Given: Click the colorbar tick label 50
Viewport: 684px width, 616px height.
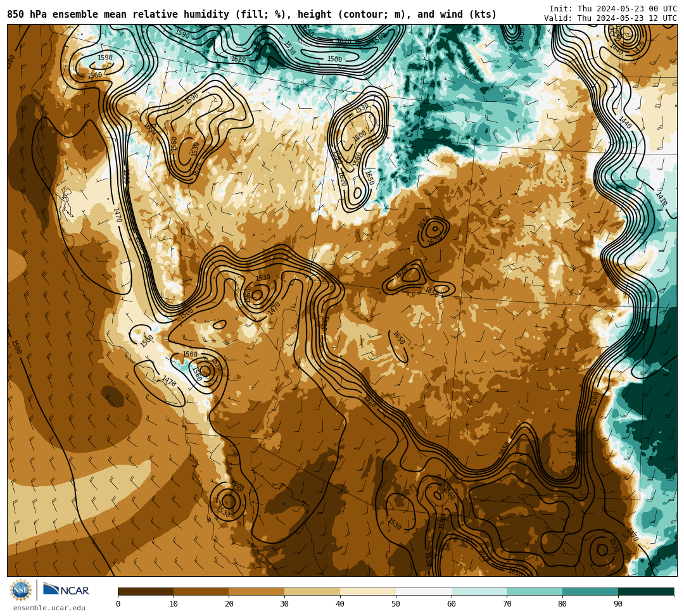Looking at the screenshot, I should pos(396,604).
